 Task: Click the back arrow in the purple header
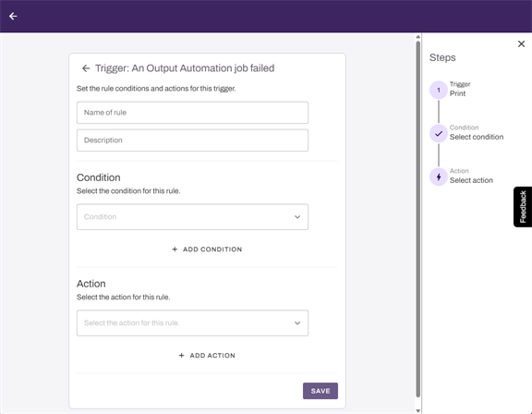(x=13, y=16)
